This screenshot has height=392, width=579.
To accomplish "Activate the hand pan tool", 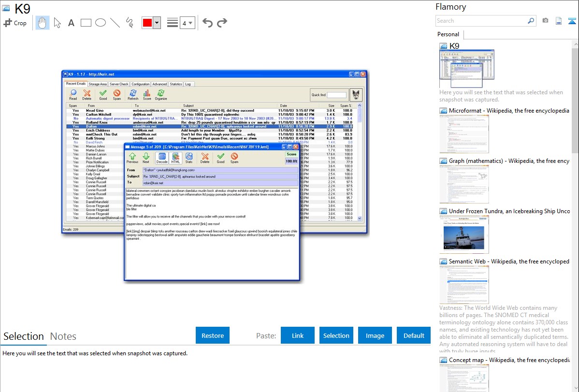I will coord(43,23).
